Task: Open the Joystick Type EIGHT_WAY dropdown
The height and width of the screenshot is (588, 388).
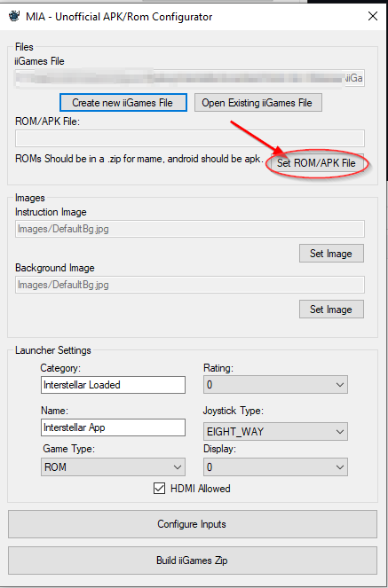Action: [x=275, y=432]
